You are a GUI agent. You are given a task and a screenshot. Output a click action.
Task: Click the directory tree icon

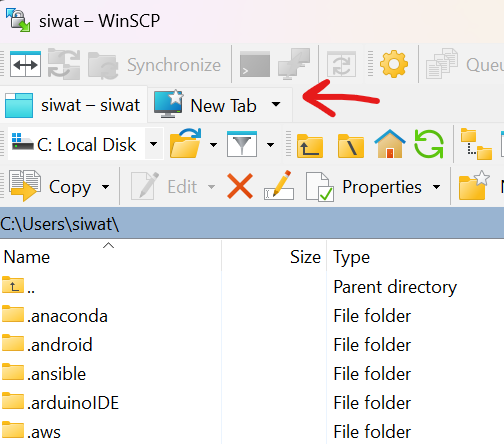coord(476,144)
